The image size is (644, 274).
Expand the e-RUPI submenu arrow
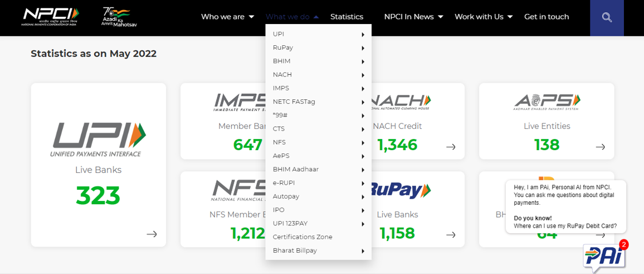click(x=363, y=184)
